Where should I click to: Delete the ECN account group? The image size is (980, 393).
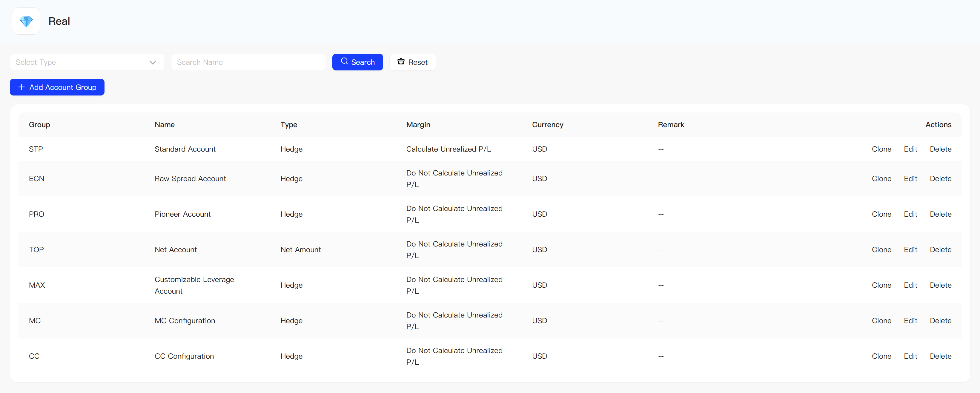(940, 179)
